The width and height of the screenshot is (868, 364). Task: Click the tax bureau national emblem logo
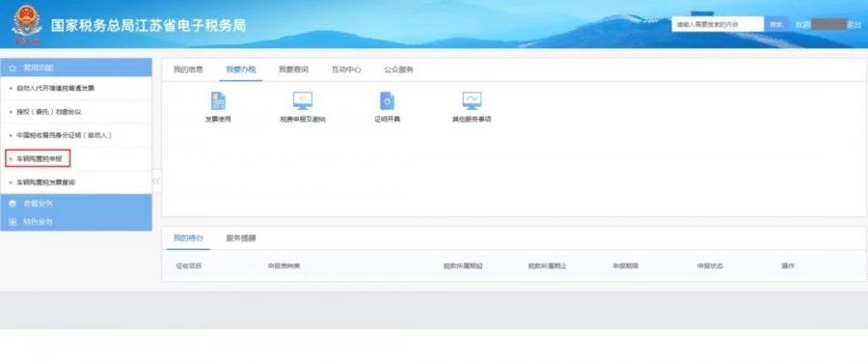(x=27, y=23)
